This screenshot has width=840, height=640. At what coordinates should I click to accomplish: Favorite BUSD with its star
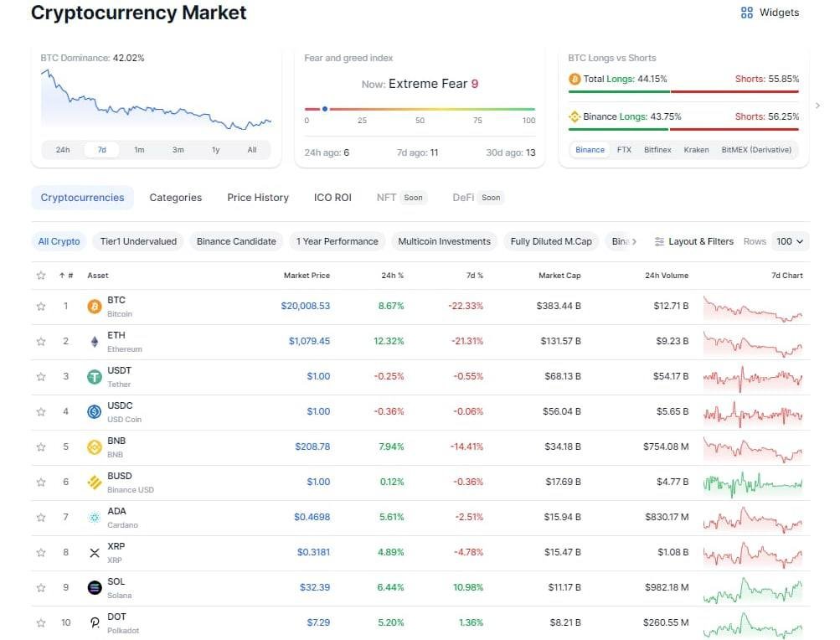(x=41, y=483)
